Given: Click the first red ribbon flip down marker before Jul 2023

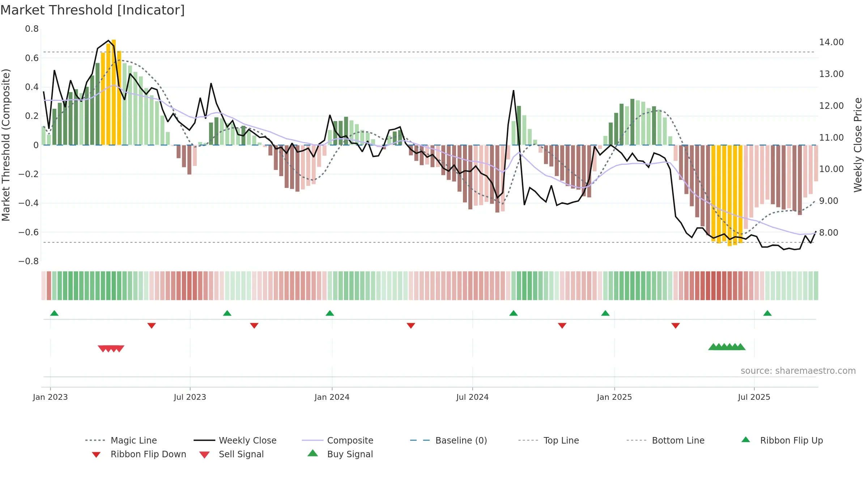Looking at the screenshot, I should (152, 326).
